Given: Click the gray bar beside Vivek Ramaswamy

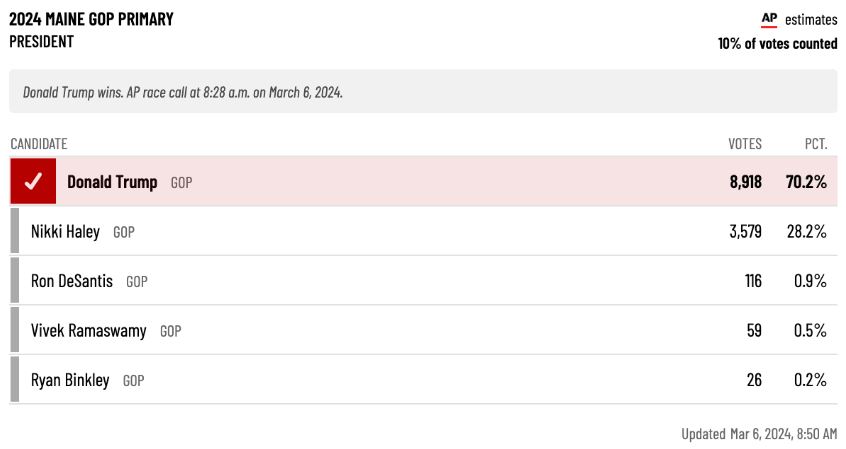Looking at the screenshot, I should [x=15, y=330].
